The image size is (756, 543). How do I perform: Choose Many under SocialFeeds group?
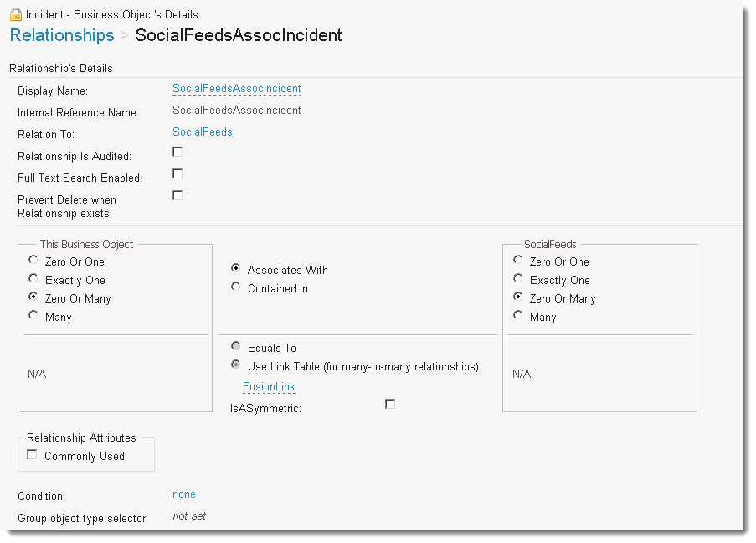518,315
